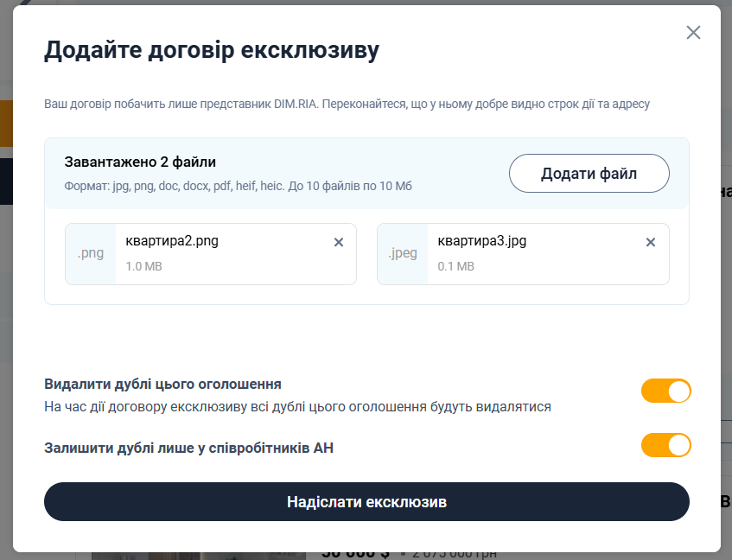Screen dimensions: 732x560
Task: Click the duplicates removal description text
Action: (x=298, y=407)
